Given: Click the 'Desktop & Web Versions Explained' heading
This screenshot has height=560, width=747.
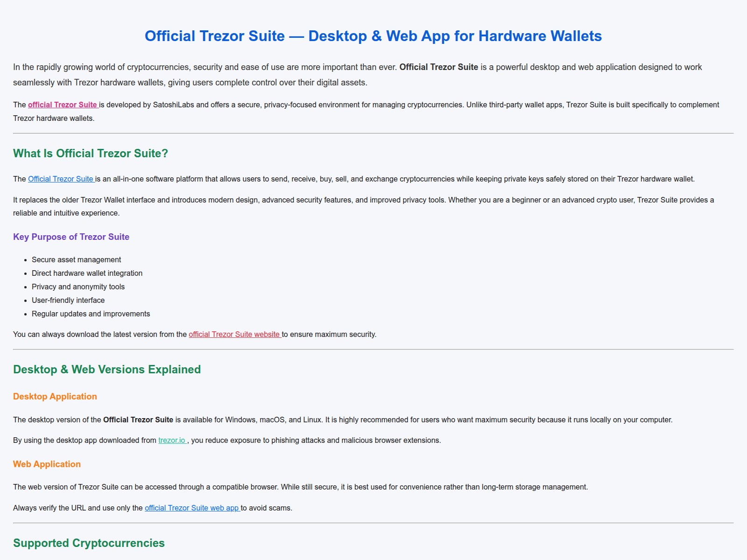Looking at the screenshot, I should (x=107, y=370).
